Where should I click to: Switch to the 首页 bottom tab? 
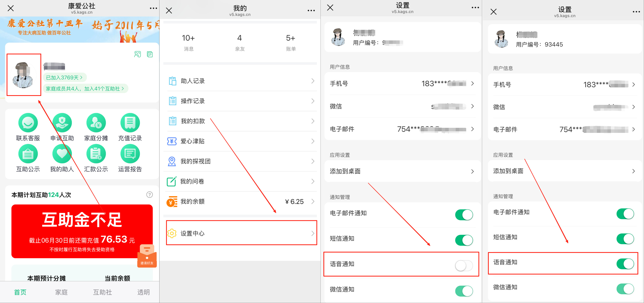[x=20, y=292]
